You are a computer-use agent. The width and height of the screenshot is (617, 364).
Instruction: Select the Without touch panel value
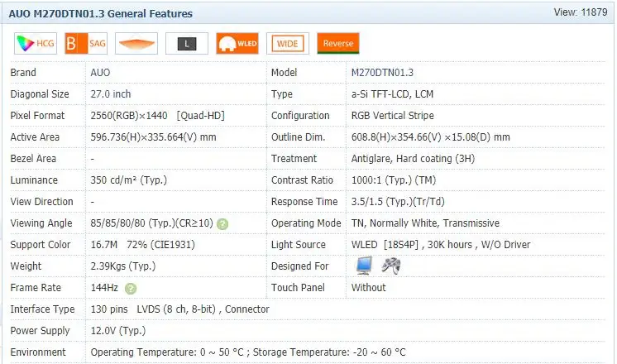[x=368, y=288]
